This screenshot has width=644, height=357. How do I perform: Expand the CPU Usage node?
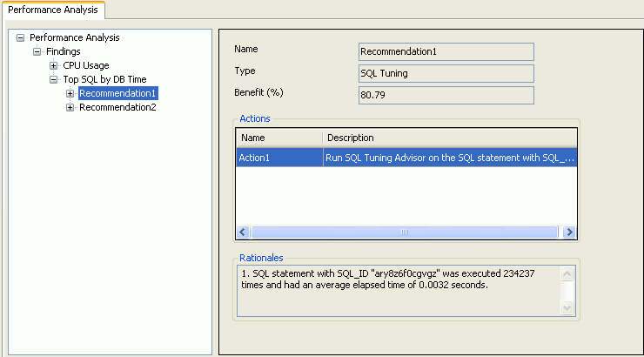[53, 65]
